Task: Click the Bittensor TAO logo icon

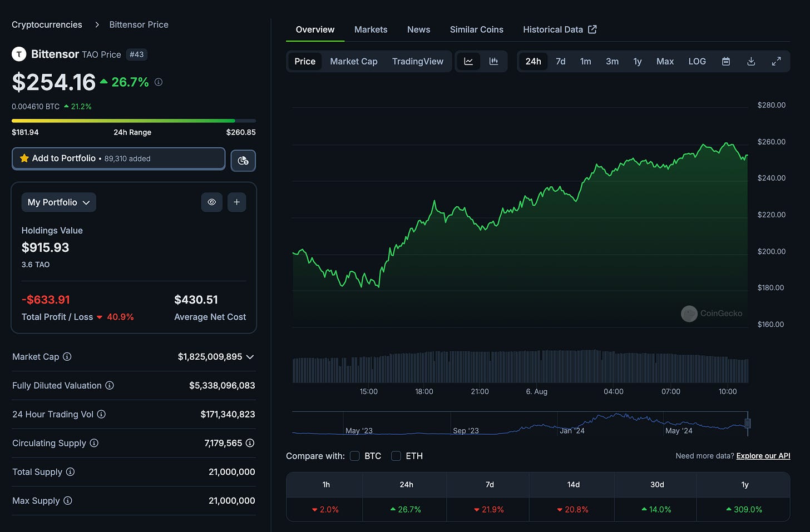Action: [19, 54]
